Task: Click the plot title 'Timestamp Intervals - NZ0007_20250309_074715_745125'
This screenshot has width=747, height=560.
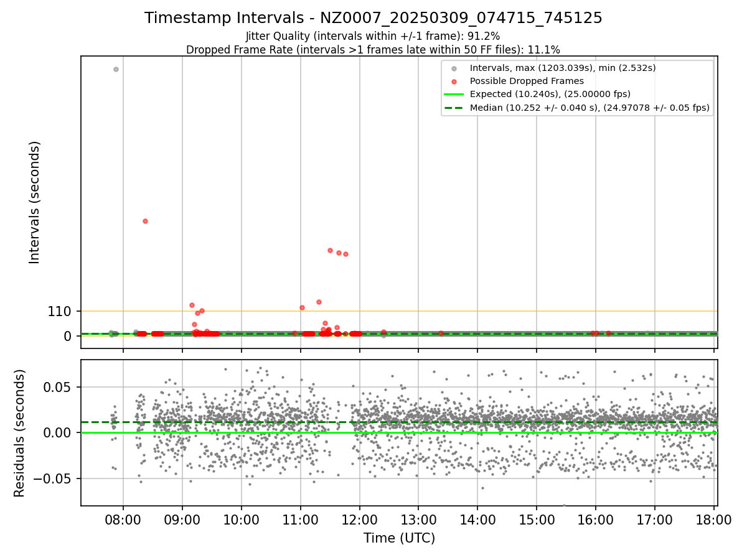Action: click(x=374, y=18)
